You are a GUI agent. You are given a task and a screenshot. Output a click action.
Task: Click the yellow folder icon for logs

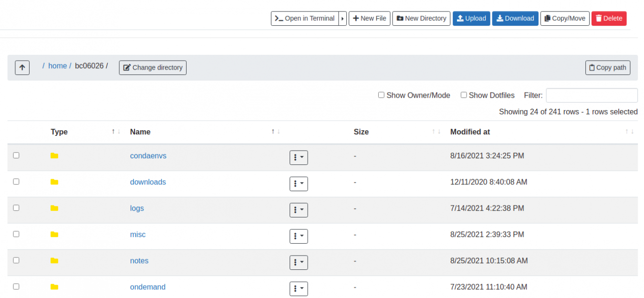[x=54, y=208]
